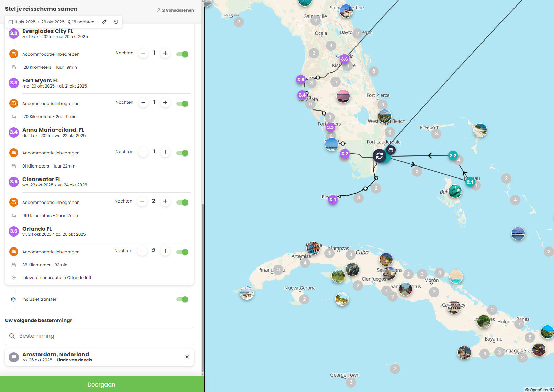
Task: Toggle accommodation for Clearwater FL
Action: click(x=182, y=203)
